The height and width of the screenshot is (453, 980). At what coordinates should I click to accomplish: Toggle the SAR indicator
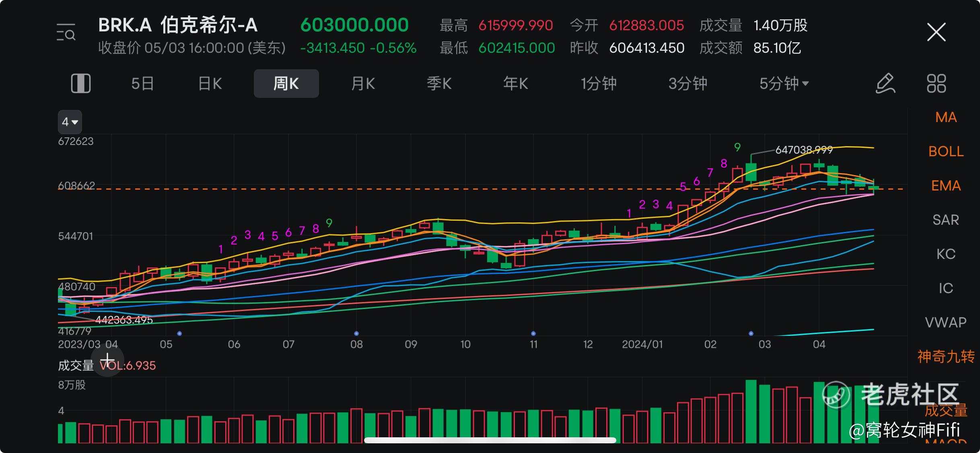pyautogui.click(x=946, y=220)
